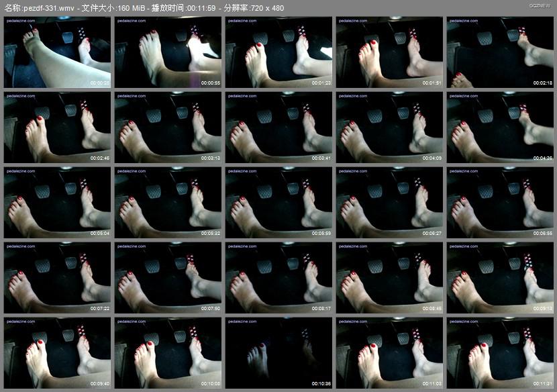The width and height of the screenshot is (557, 392).
Task: Select the frame at 00:00:55
Action: [168, 52]
